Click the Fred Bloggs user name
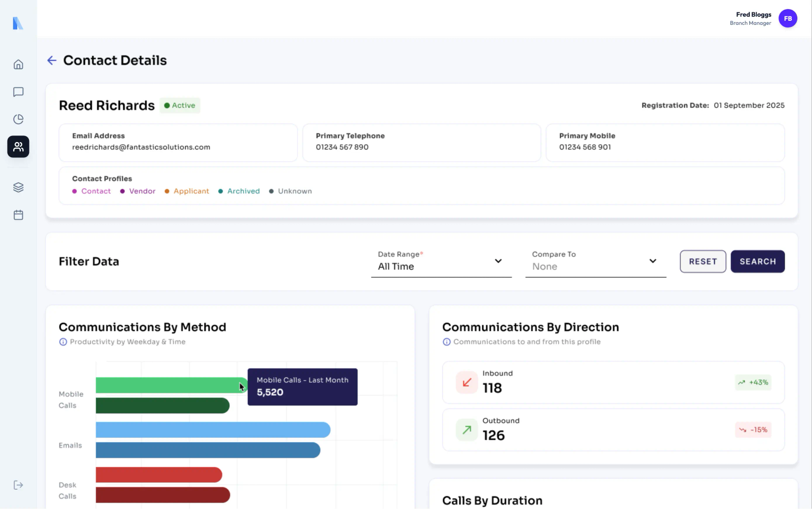Image resolution: width=812 pixels, height=509 pixels. click(x=754, y=15)
